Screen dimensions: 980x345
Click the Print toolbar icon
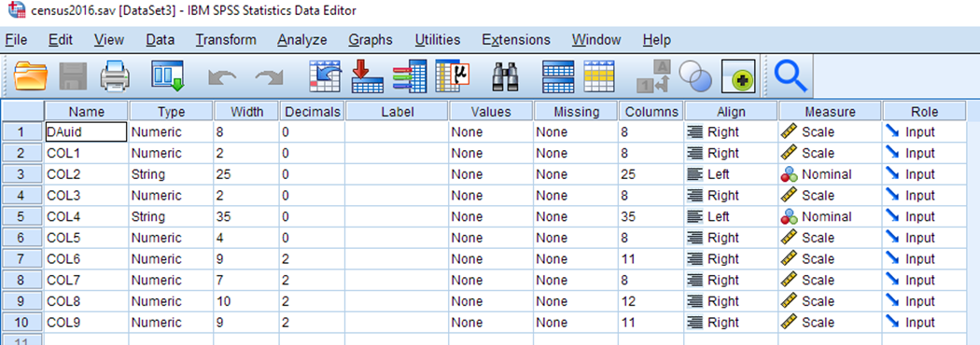115,76
